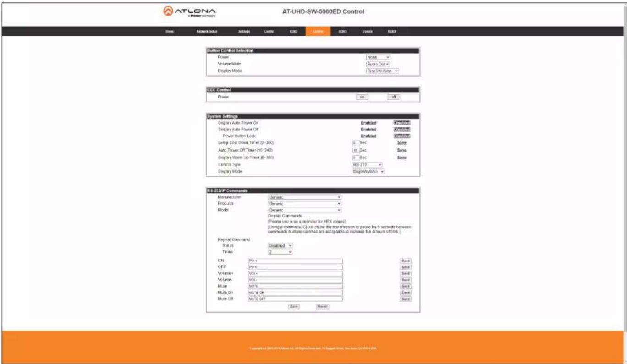Image resolution: width=627 pixels, height=364 pixels.
Task: Focus the Display Warm Up Timer field
Action: pos(355,158)
